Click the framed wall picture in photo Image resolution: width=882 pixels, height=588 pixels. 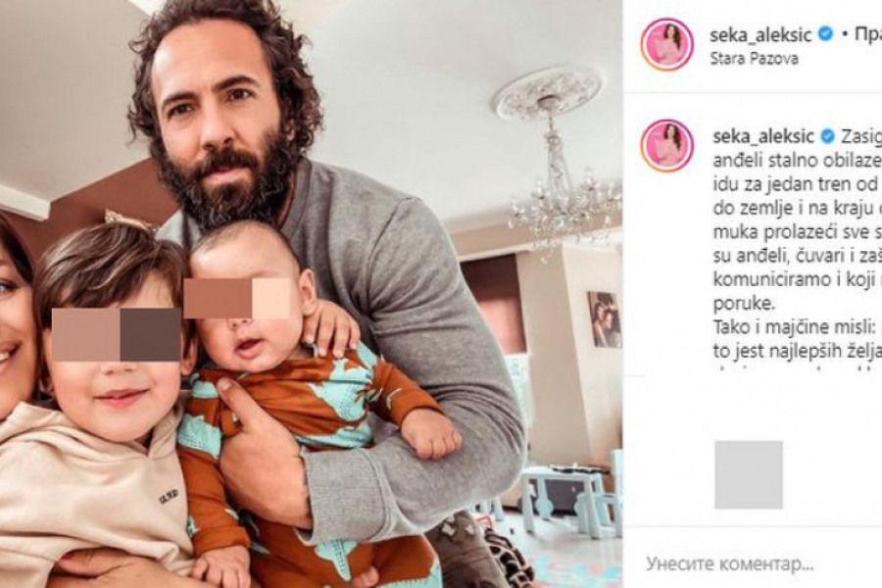604,319
